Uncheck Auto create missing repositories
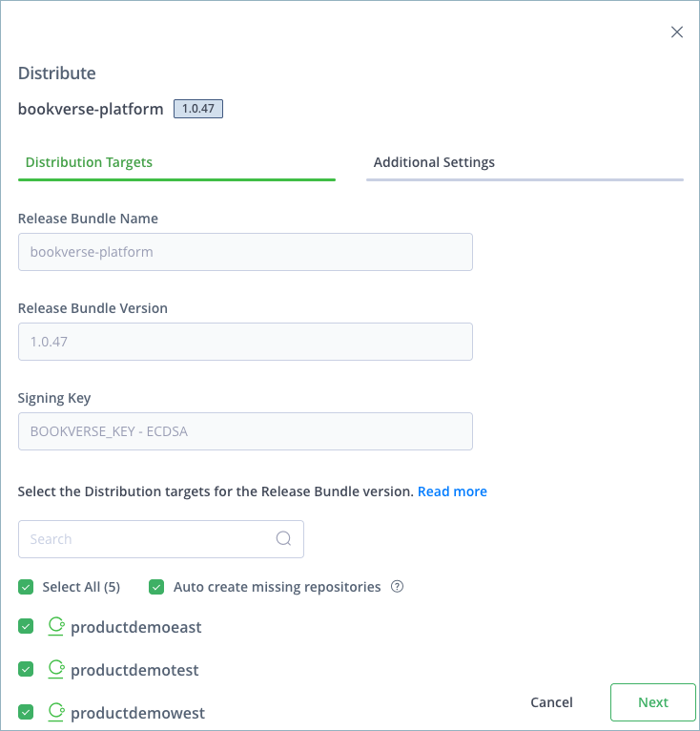Viewport: 700px width, 731px height. [x=156, y=587]
